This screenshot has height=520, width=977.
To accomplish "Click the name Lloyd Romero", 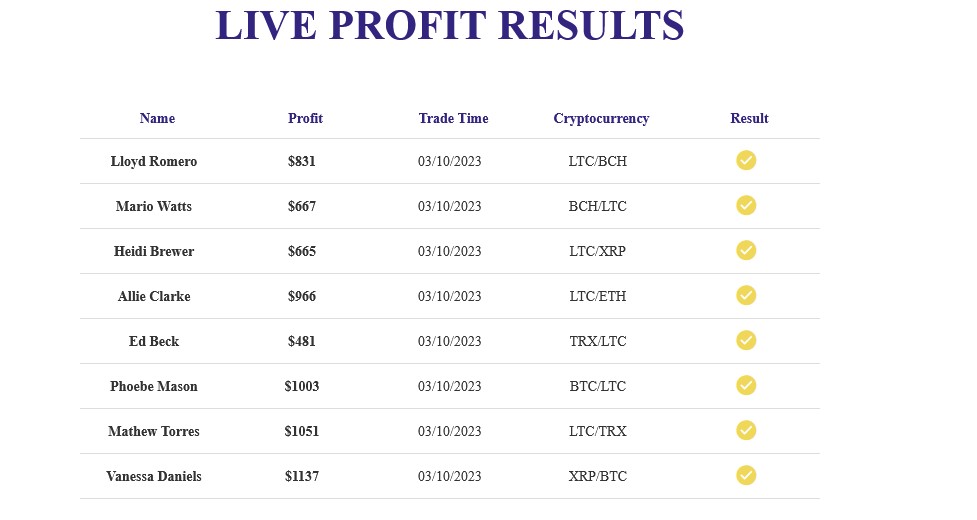I will pos(154,161).
